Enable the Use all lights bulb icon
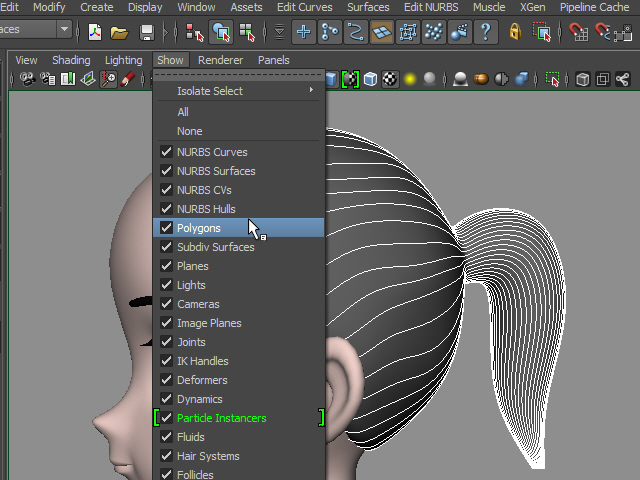The image size is (640, 480). 410,79
